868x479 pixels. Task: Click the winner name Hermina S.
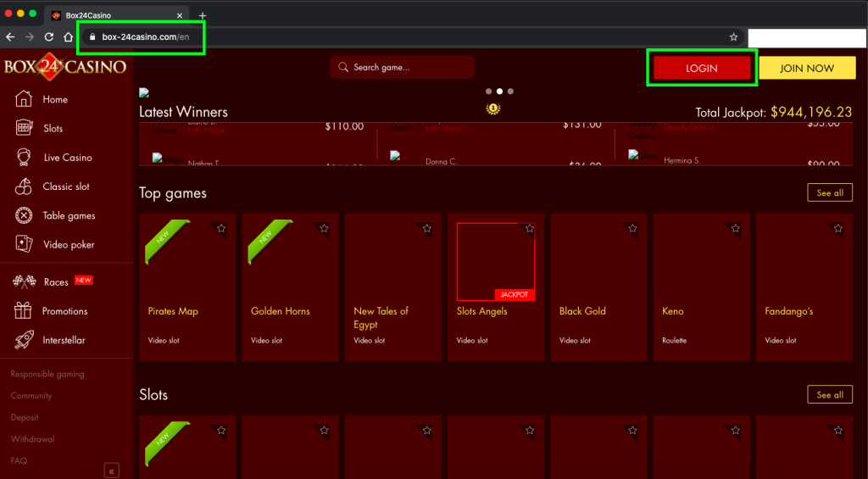point(682,160)
